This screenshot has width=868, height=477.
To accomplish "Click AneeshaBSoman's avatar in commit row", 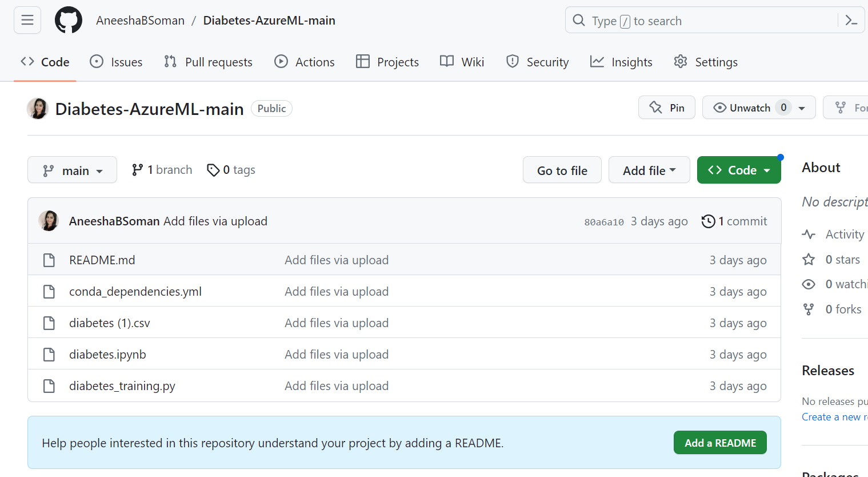I will 49,221.
